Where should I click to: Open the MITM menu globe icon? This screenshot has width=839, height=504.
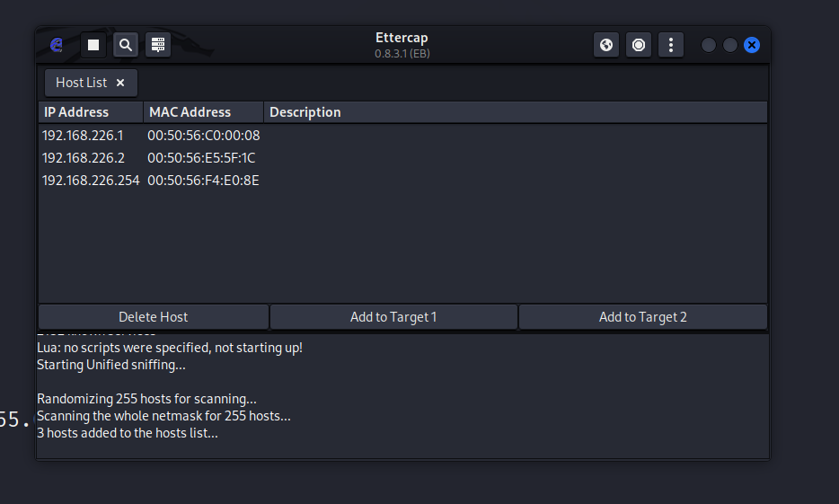coord(606,45)
